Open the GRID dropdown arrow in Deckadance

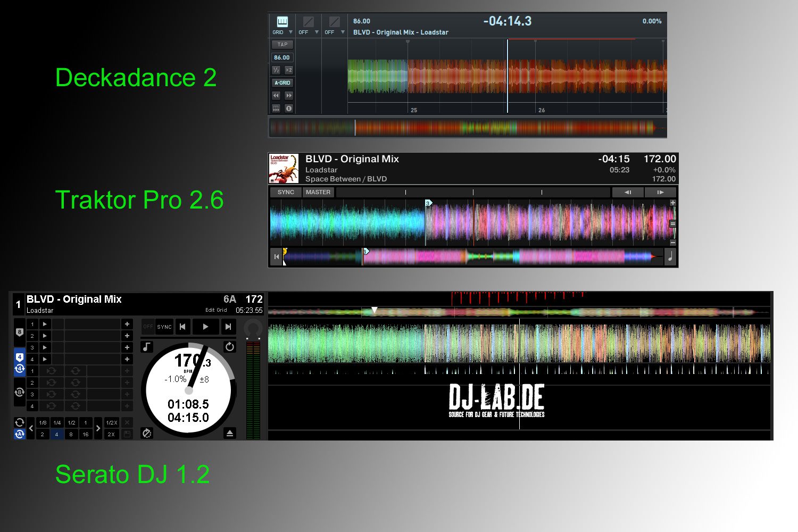click(x=290, y=32)
